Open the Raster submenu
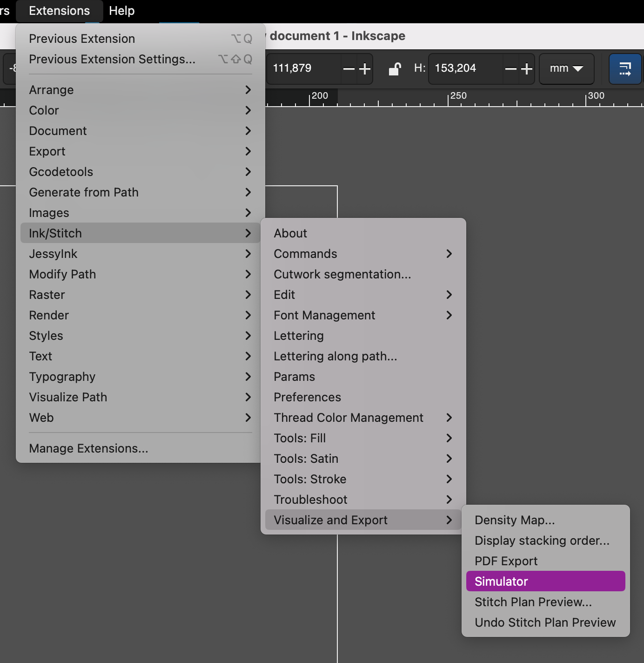The width and height of the screenshot is (644, 663). (x=141, y=295)
